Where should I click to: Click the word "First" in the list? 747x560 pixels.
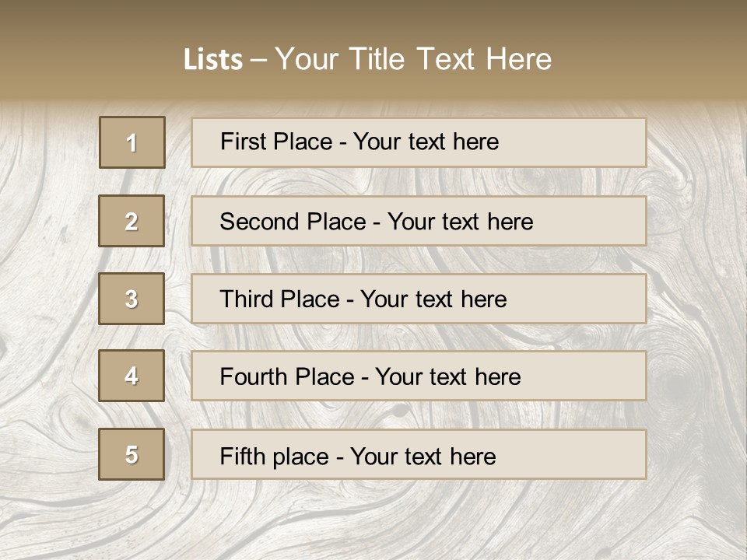tap(242, 142)
